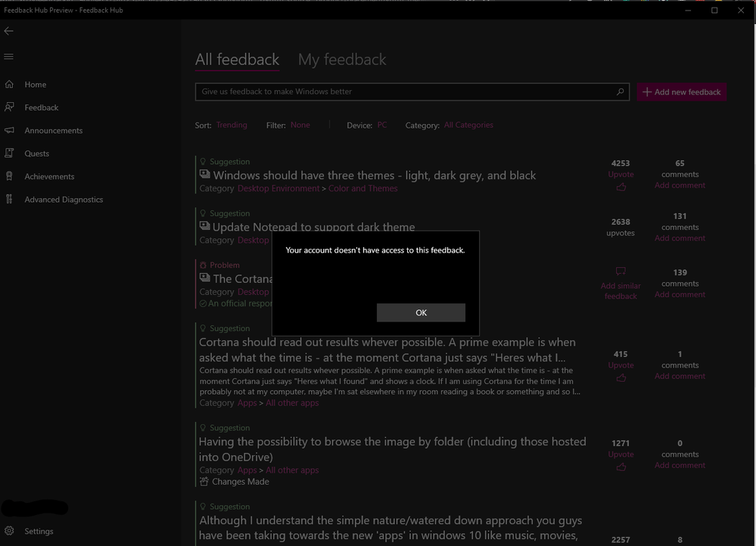Maximize the Feedback Hub window
The height and width of the screenshot is (546, 756).
coord(714,10)
